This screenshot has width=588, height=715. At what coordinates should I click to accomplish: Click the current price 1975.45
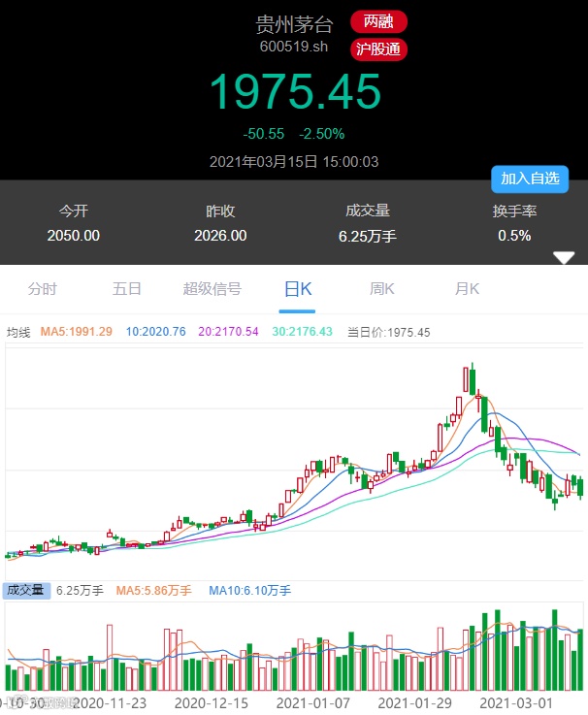[x=295, y=92]
